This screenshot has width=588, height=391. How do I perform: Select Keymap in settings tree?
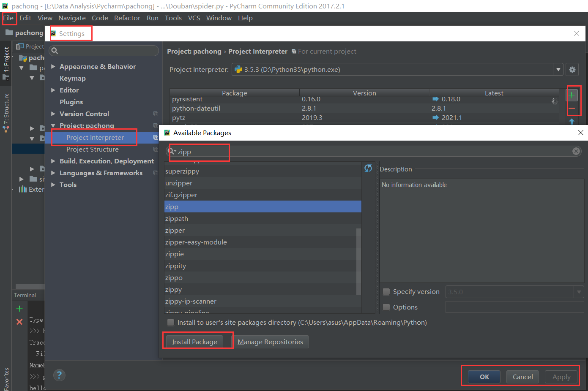(73, 79)
